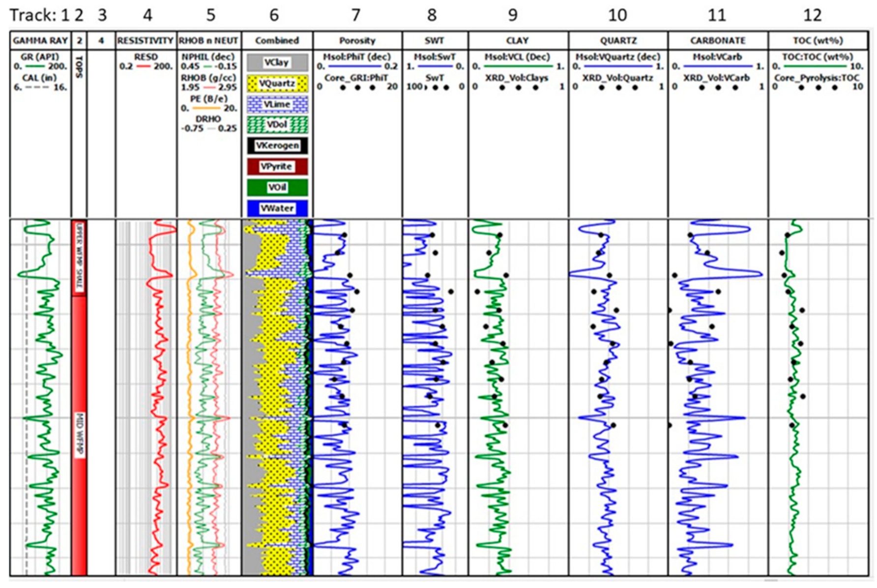
Task: Click the RHOB n NEUT track header
Action: (x=209, y=40)
